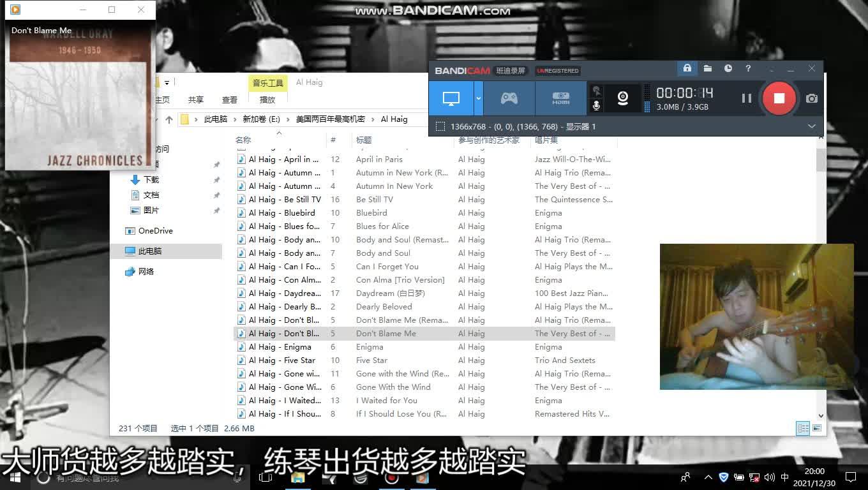Click the pin icon next to 图片
This screenshot has width=868, height=490.
point(216,211)
